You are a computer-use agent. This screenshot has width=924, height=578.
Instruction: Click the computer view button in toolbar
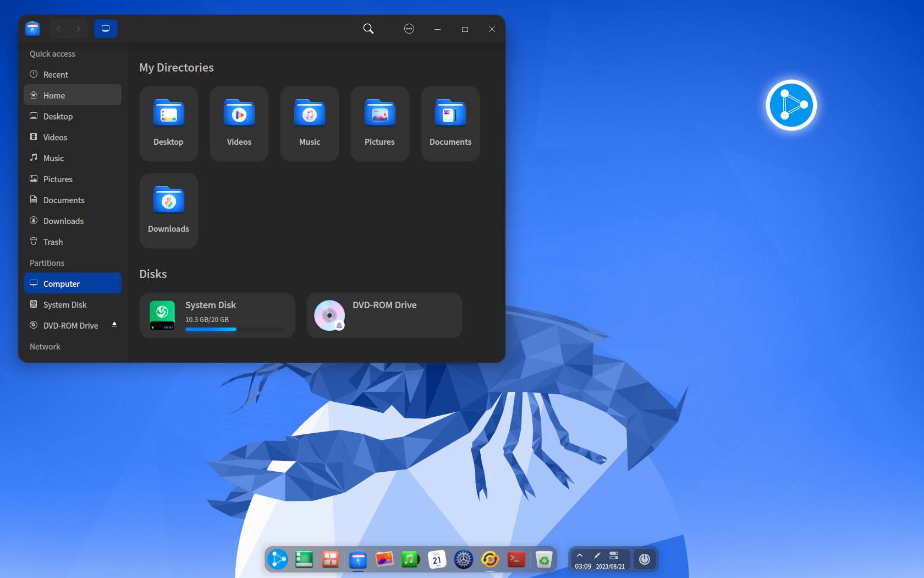pyautogui.click(x=106, y=29)
